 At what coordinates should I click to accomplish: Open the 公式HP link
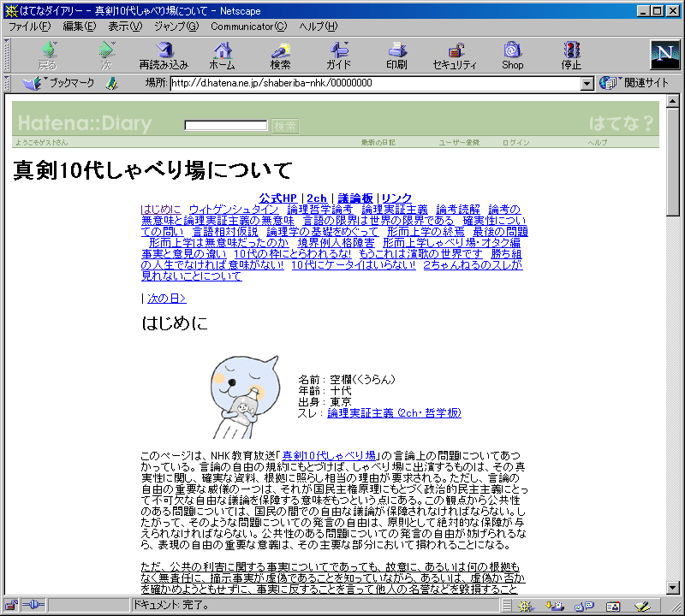(x=277, y=198)
